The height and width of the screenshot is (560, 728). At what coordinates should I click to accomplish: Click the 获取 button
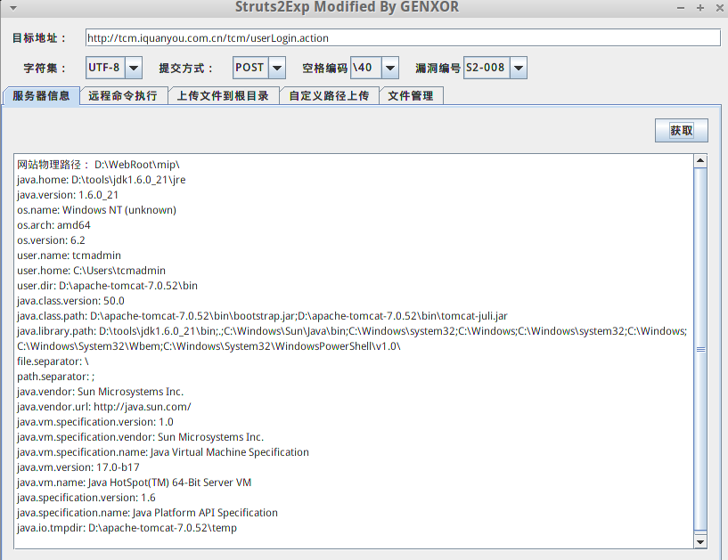tap(682, 130)
